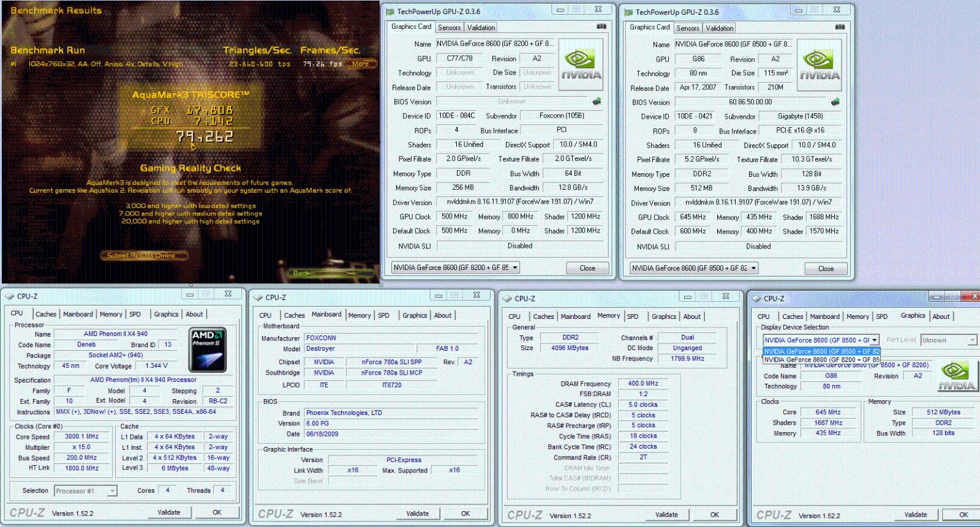Click OK in CPU-Z CPU window

pos(217,512)
